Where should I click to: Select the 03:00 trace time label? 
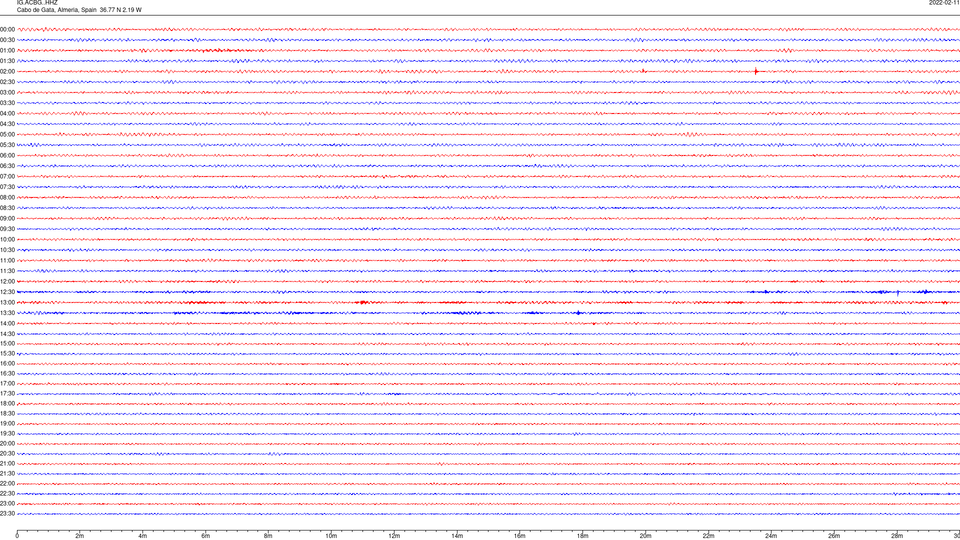click(x=7, y=93)
